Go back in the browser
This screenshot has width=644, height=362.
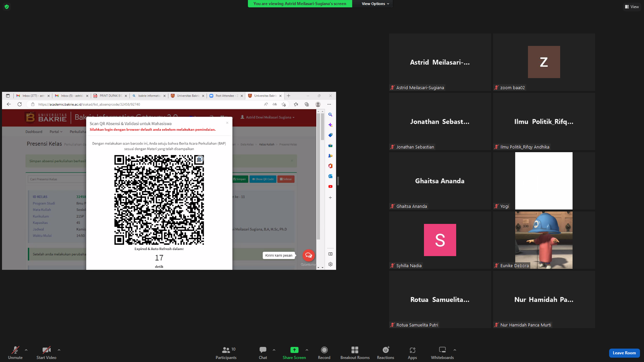[x=9, y=104]
